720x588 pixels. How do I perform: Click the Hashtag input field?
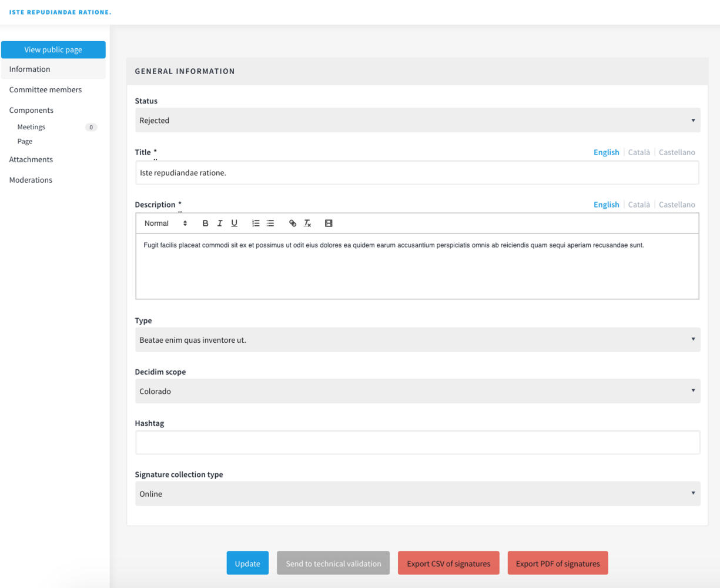(417, 443)
